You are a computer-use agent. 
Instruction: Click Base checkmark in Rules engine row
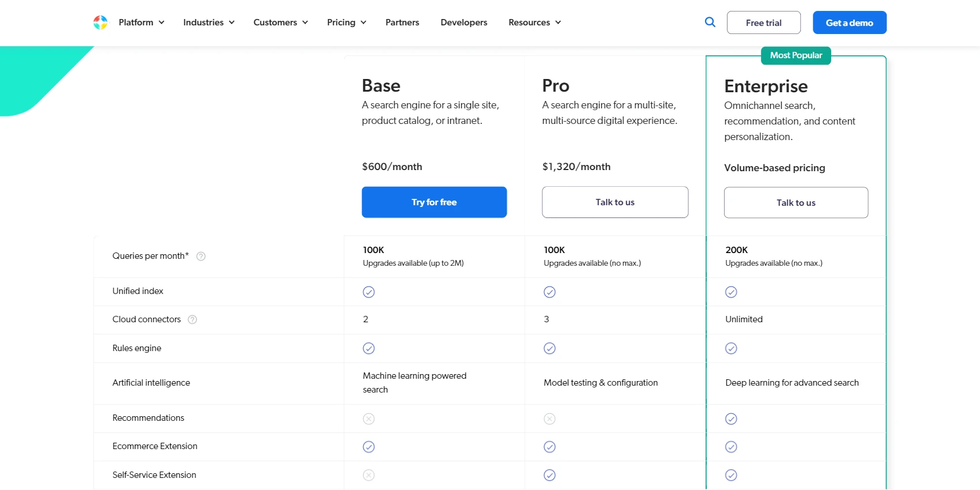[x=369, y=348]
